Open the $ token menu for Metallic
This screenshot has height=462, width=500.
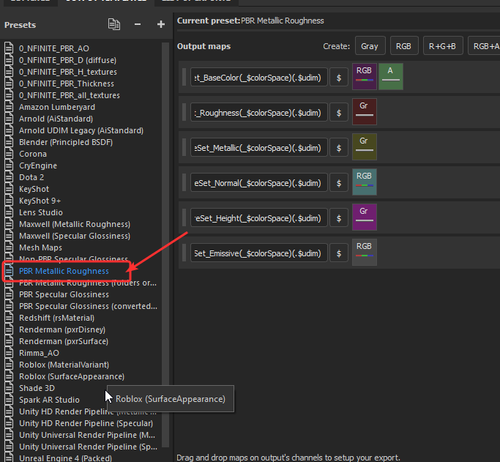pyautogui.click(x=339, y=148)
